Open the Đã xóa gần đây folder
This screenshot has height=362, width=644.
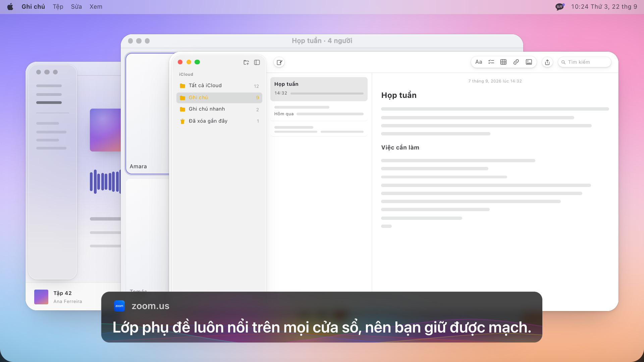(219, 121)
